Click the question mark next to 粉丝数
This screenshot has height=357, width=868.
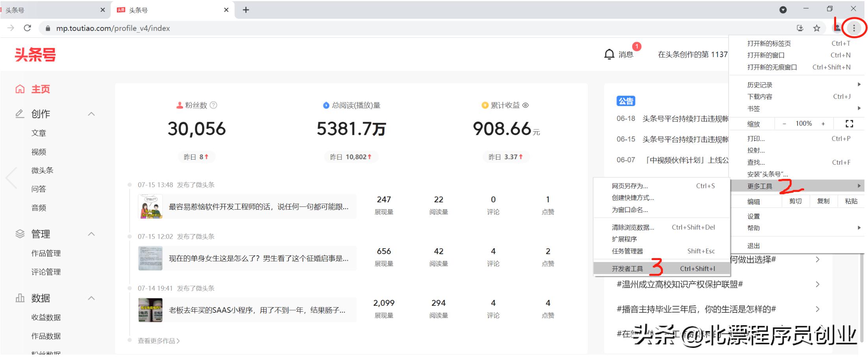point(213,105)
